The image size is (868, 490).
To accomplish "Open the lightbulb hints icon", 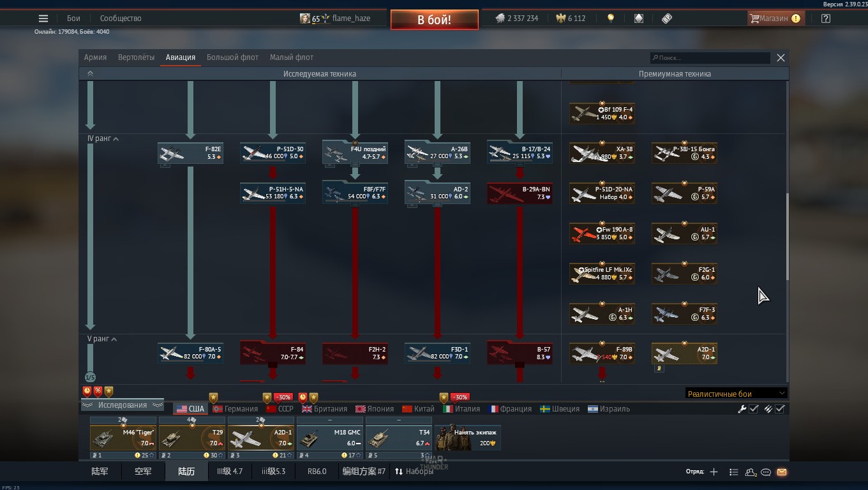I will (611, 19).
